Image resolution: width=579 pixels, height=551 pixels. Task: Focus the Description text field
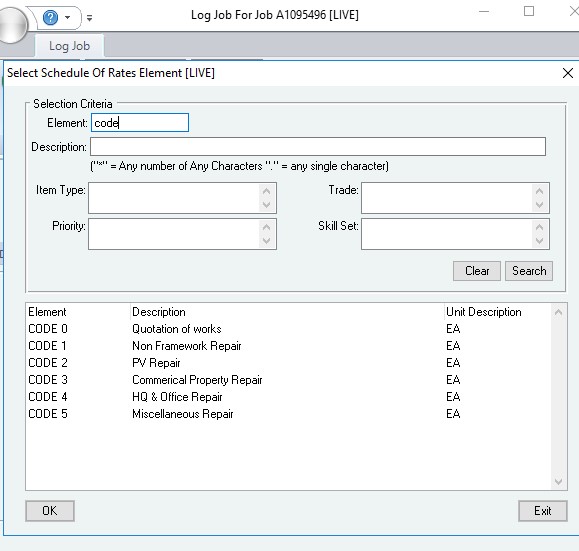tap(318, 147)
